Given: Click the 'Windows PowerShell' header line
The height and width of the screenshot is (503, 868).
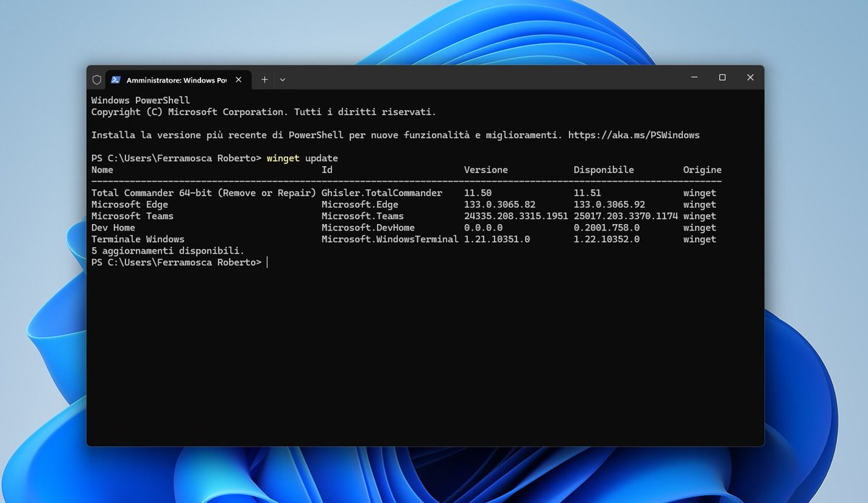Looking at the screenshot, I should click(x=140, y=100).
